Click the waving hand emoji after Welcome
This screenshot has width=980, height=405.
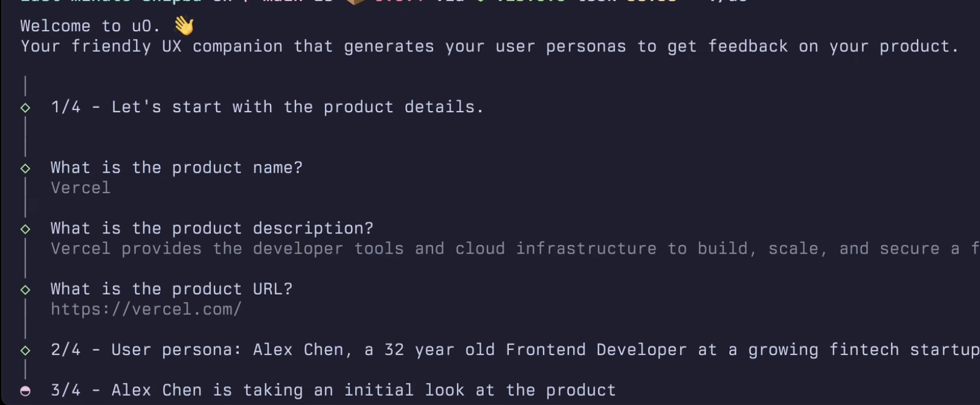click(184, 26)
